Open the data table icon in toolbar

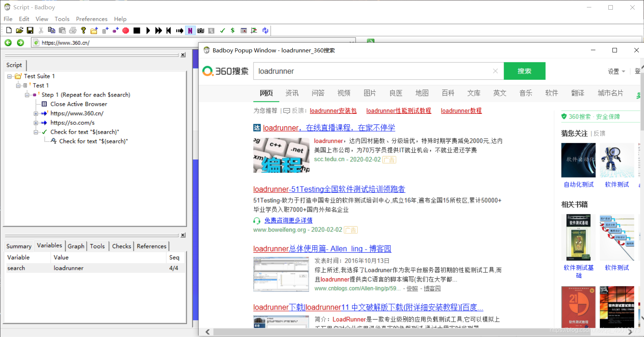[x=243, y=30]
